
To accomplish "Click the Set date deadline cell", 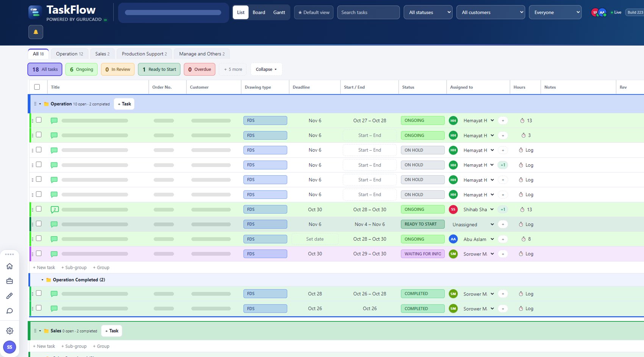I will [x=315, y=239].
